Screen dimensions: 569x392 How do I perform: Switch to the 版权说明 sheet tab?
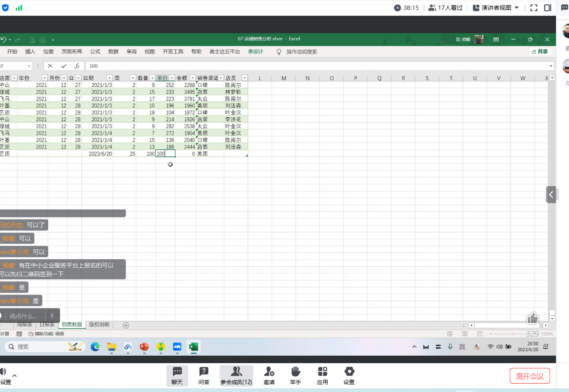tap(99, 324)
